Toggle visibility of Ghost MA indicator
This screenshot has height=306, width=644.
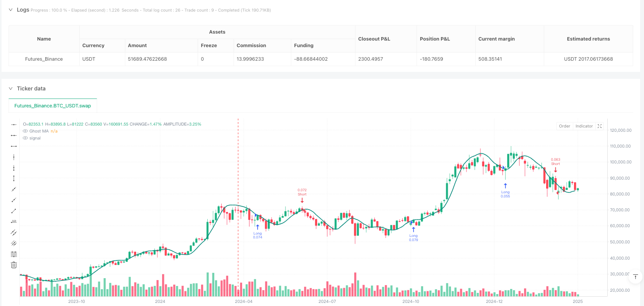tap(26, 131)
